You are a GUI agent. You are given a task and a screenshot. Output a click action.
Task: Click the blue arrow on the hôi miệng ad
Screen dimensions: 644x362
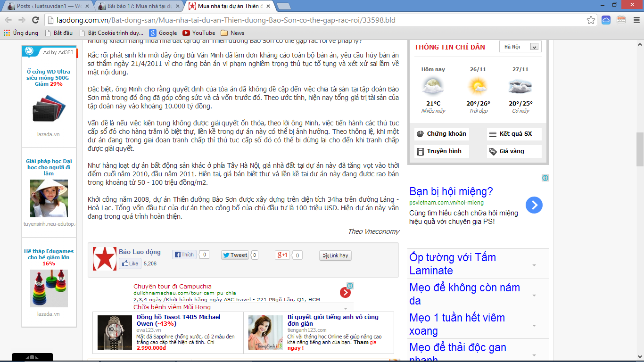[x=534, y=205]
